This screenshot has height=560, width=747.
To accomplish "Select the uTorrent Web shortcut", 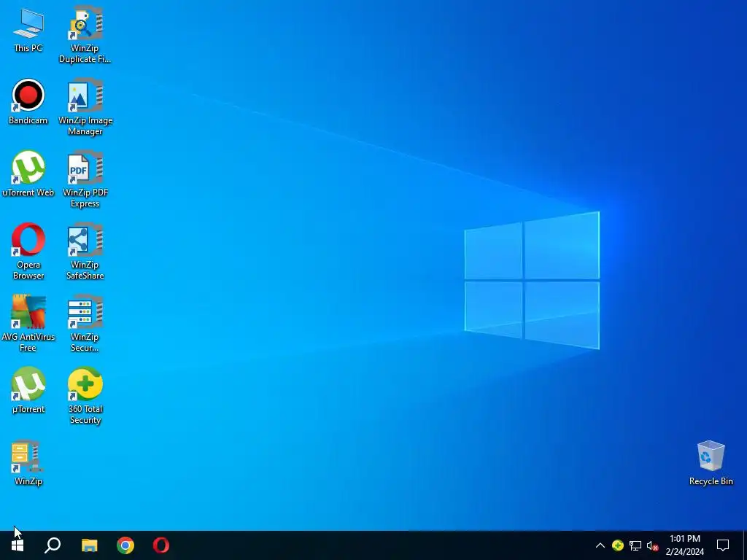I will (x=28, y=174).
